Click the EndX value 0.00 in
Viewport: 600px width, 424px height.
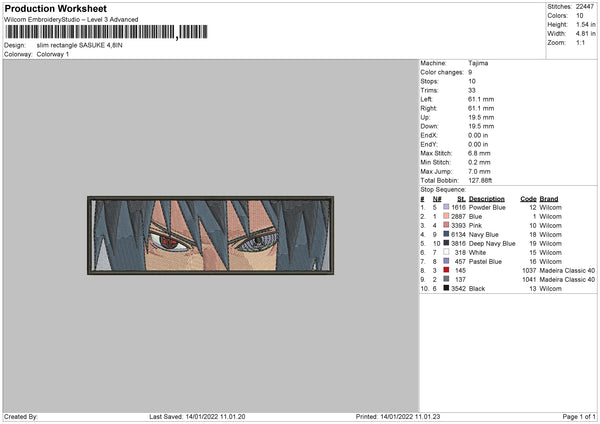pyautogui.click(x=478, y=135)
